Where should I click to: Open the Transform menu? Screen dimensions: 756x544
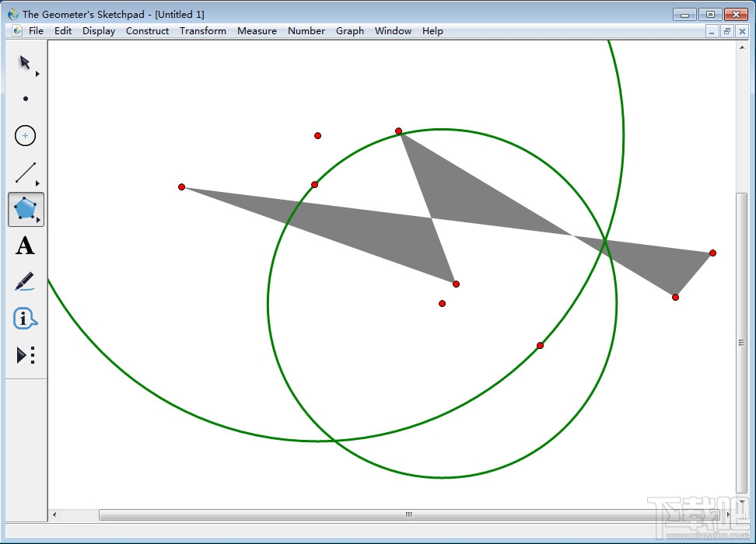coord(203,31)
